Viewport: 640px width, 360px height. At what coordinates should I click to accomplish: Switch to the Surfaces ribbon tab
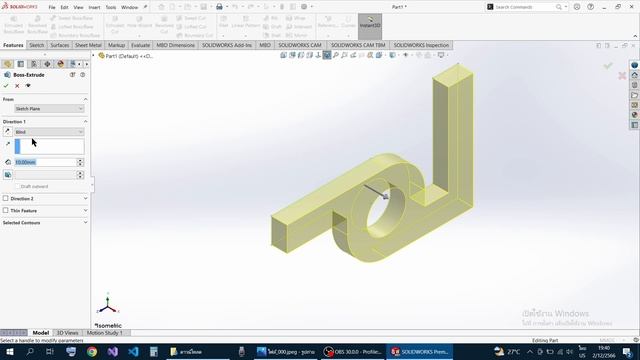60,45
